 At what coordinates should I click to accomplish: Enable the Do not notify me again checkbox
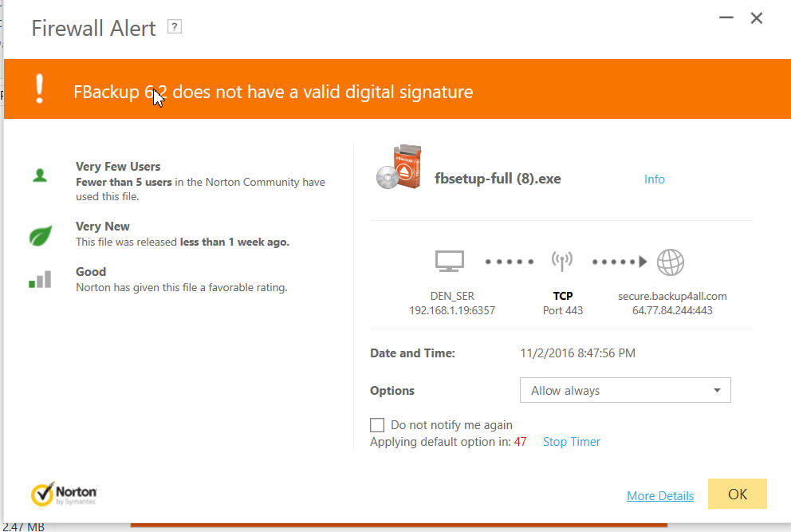pos(377,425)
